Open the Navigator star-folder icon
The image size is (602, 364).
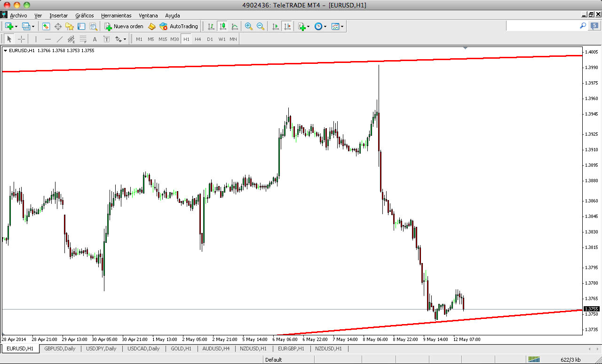click(x=70, y=26)
